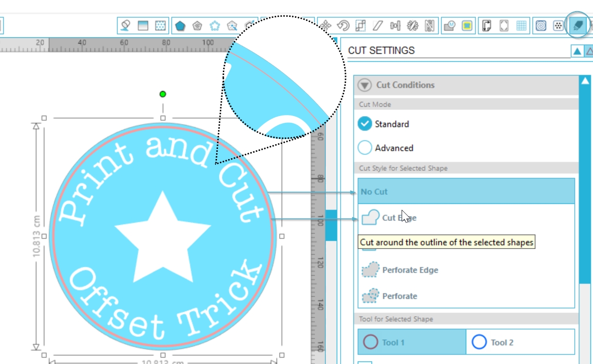Screen dimensions: 593x364
Task: Click the Tool for Selected Shape label
Action: coord(396,319)
